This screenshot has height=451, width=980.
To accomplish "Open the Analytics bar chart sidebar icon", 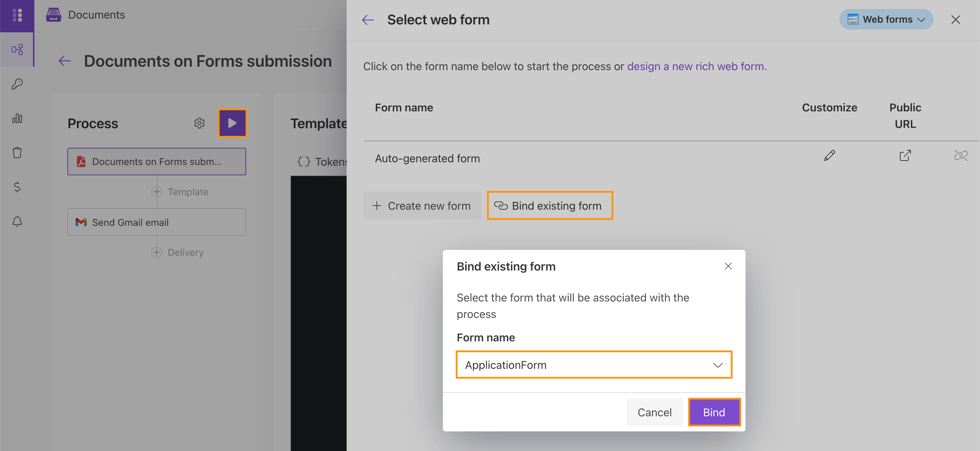I will tap(17, 118).
